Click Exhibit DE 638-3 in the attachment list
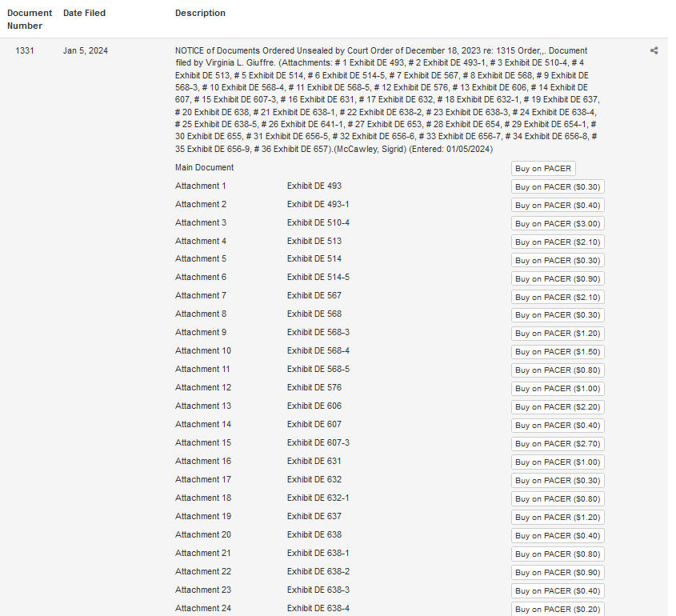 point(318,590)
